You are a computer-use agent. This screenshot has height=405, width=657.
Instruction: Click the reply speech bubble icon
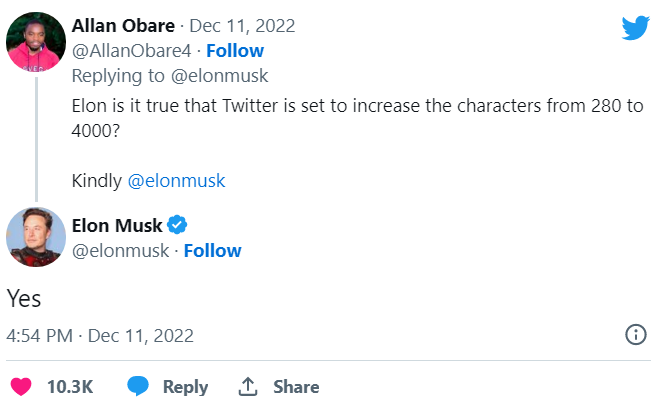(x=139, y=386)
